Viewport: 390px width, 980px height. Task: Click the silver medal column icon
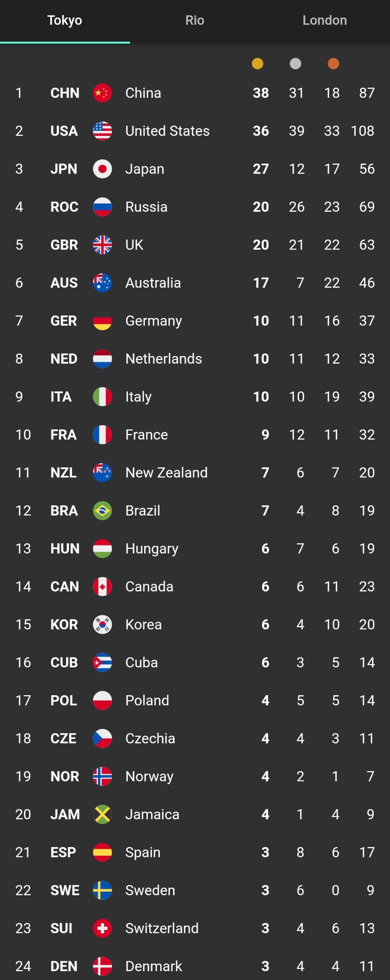[x=296, y=63]
